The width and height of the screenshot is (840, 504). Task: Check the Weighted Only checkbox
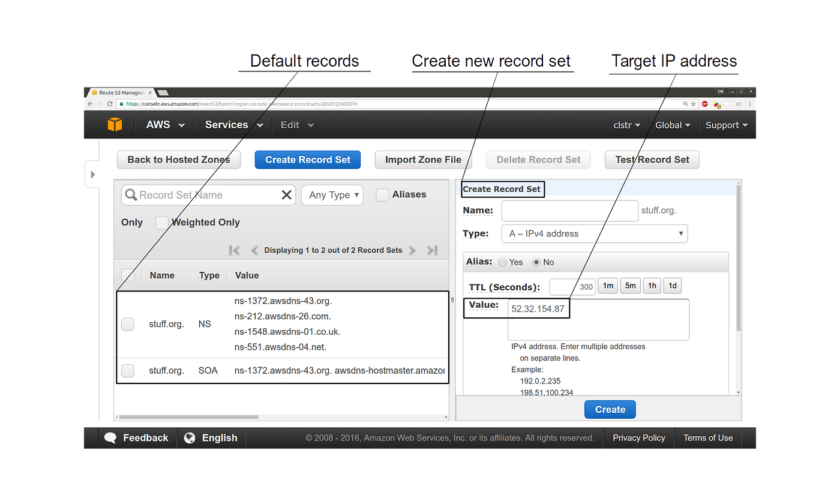point(161,223)
